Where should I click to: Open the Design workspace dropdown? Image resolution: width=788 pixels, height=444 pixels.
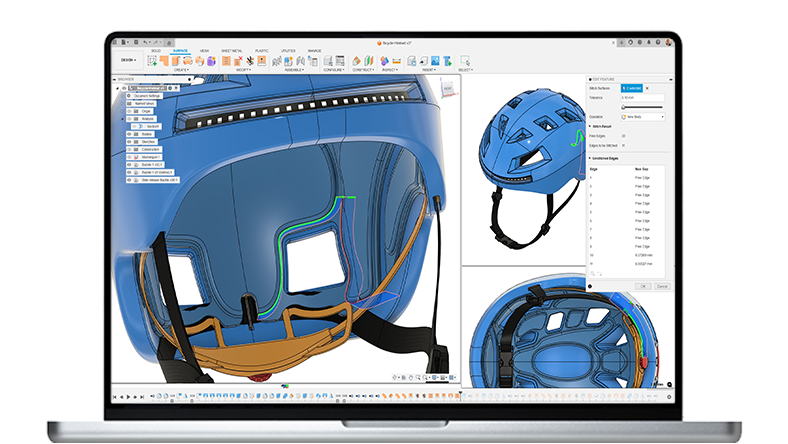[129, 60]
